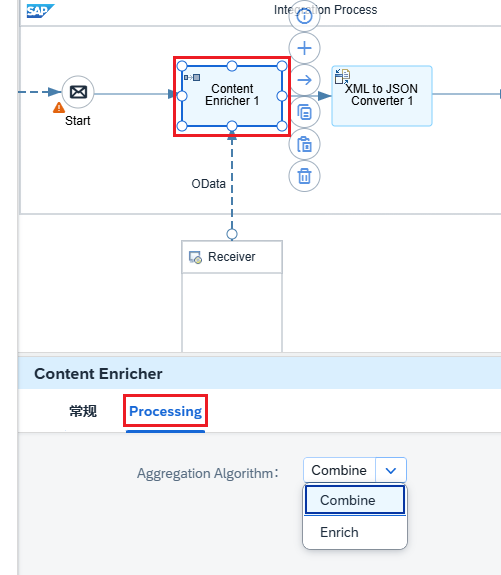Choose Combine from the dropdown list
Viewport: 501px width, 575px height.
click(355, 500)
